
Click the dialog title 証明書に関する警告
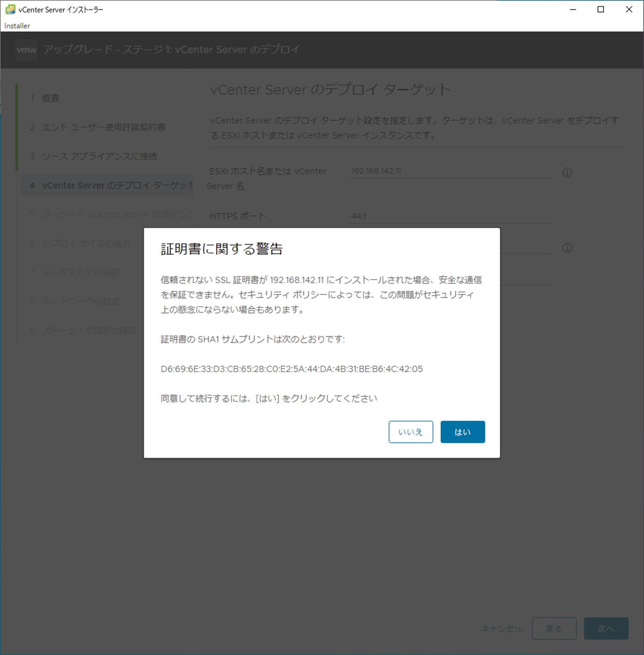pos(222,249)
